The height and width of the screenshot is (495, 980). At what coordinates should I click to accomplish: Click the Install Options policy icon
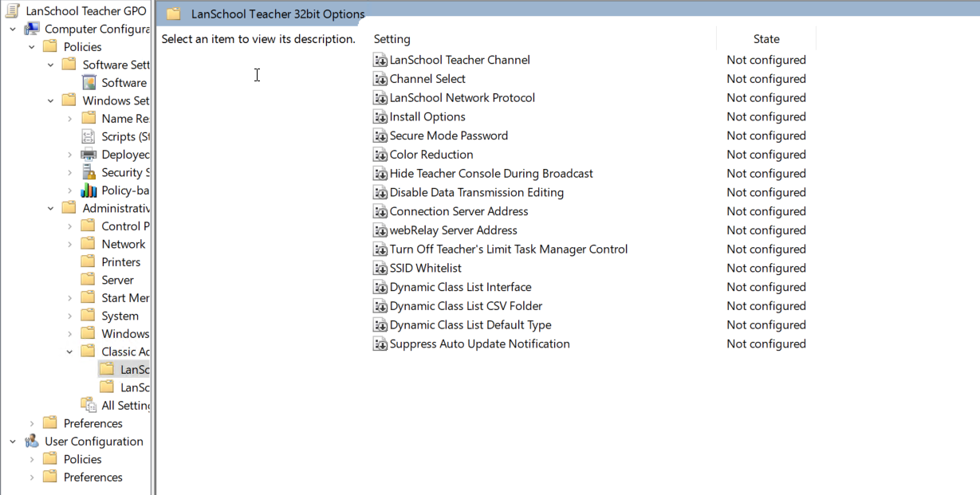[x=380, y=117]
